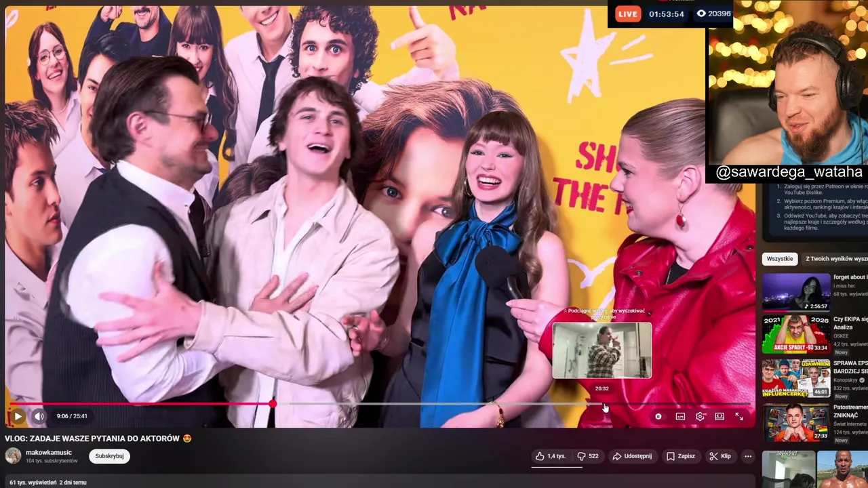The width and height of the screenshot is (868, 488).
Task: Open the Patostreamer ZNIKNĄĆ video thumbnail
Action: pos(796,422)
